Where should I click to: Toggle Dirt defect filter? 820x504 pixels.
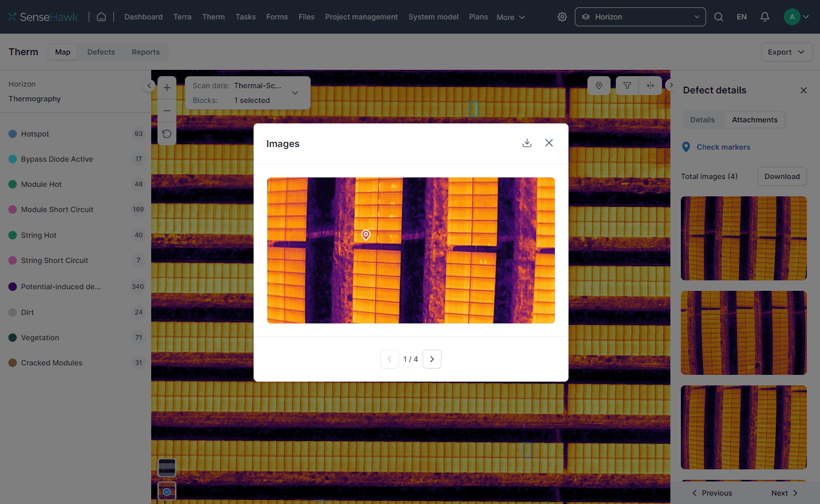click(x=76, y=312)
